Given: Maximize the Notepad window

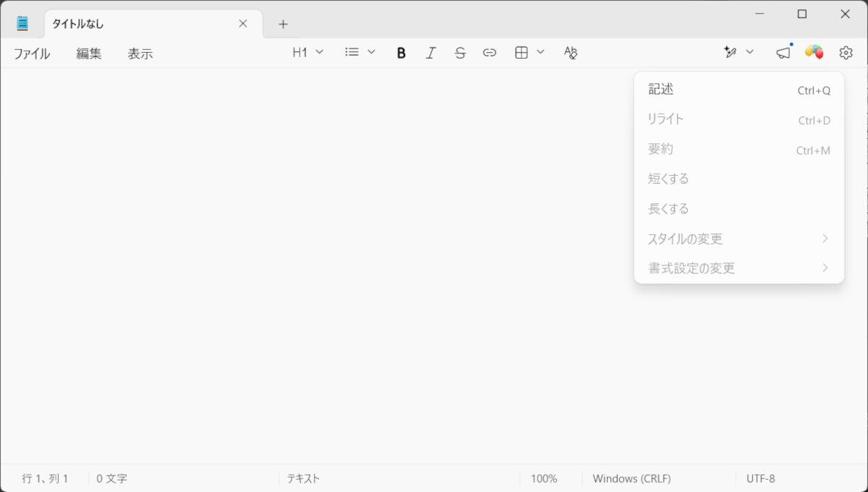Looking at the screenshot, I should [802, 14].
